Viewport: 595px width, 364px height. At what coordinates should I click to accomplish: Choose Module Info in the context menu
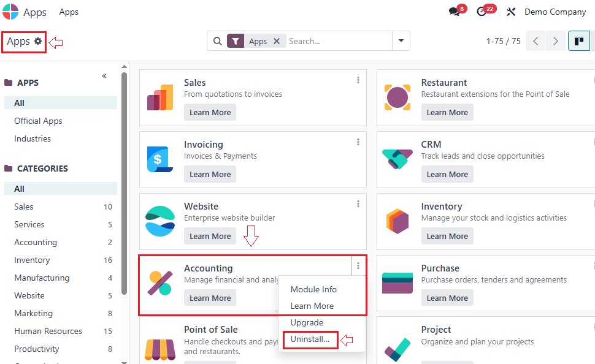(x=313, y=289)
